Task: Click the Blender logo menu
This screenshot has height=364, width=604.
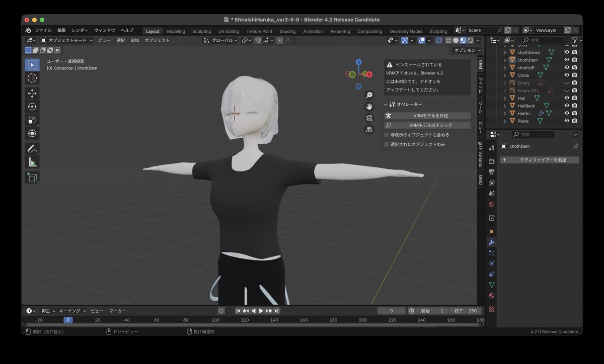Action: [28, 31]
